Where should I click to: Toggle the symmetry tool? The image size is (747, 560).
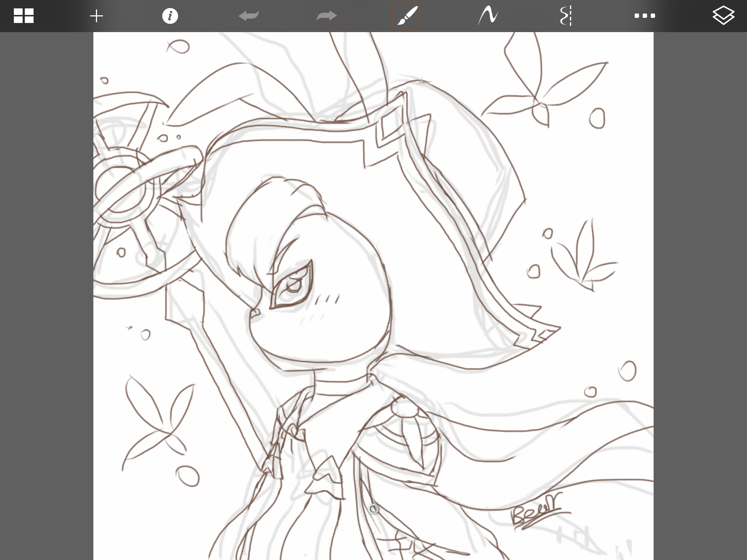click(566, 16)
